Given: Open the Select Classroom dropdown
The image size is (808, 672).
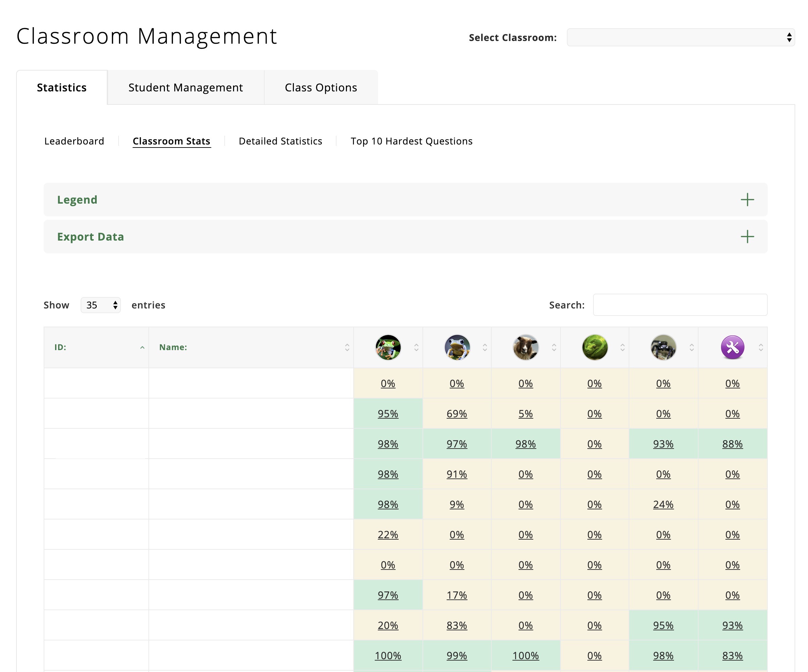Looking at the screenshot, I should [x=680, y=37].
